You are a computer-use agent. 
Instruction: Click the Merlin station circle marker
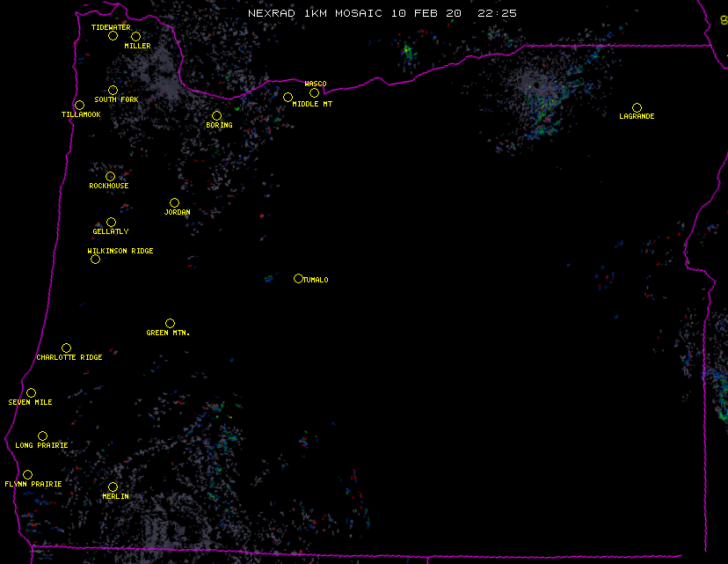pos(113,487)
